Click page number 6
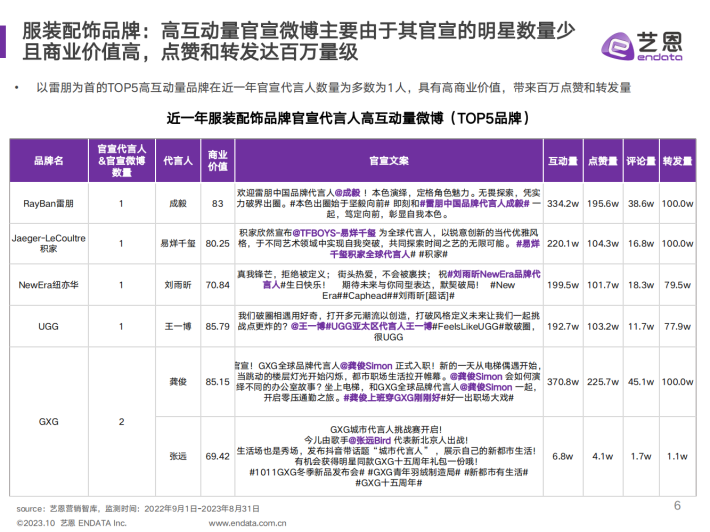The height and width of the screenshot is (532, 710). (677, 505)
